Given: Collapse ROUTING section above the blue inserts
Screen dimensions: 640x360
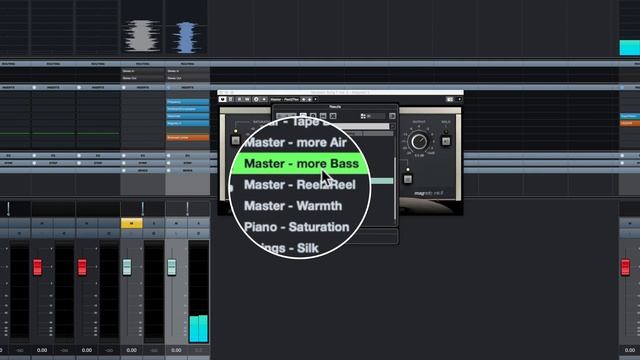Looking at the screenshot, I should pyautogui.click(x=188, y=64).
